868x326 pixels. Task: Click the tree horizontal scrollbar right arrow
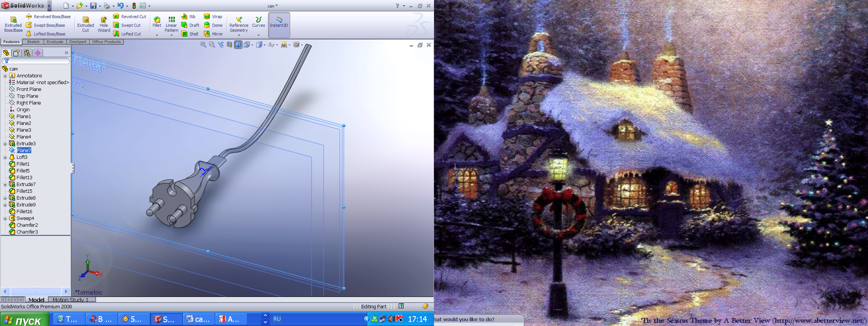[66, 291]
